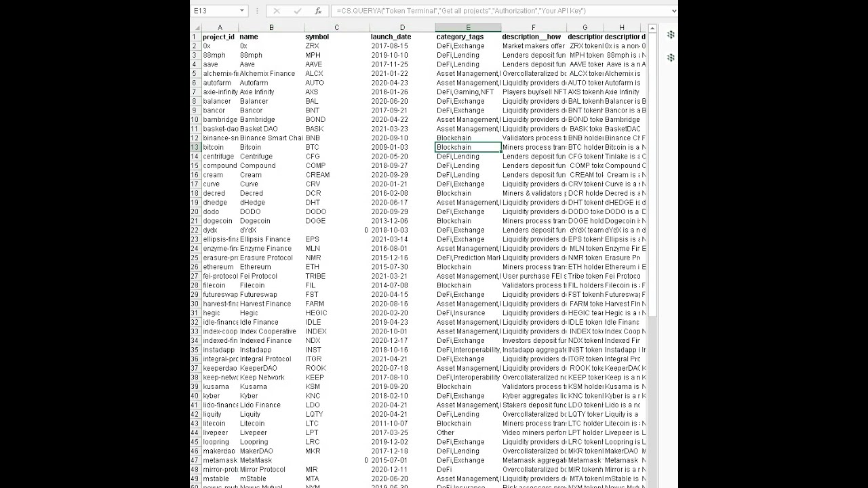868x488 pixels.
Task: Select the mStable name cell
Action: coord(271,479)
